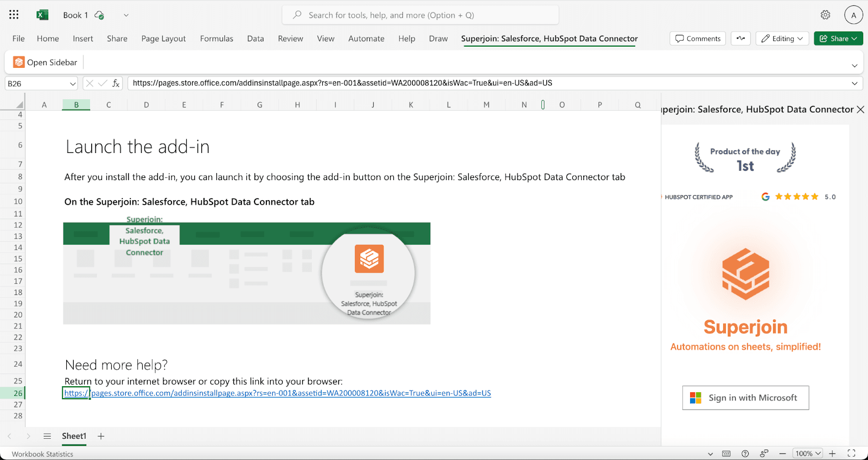Select column K header
The width and height of the screenshot is (868, 460).
(x=411, y=105)
